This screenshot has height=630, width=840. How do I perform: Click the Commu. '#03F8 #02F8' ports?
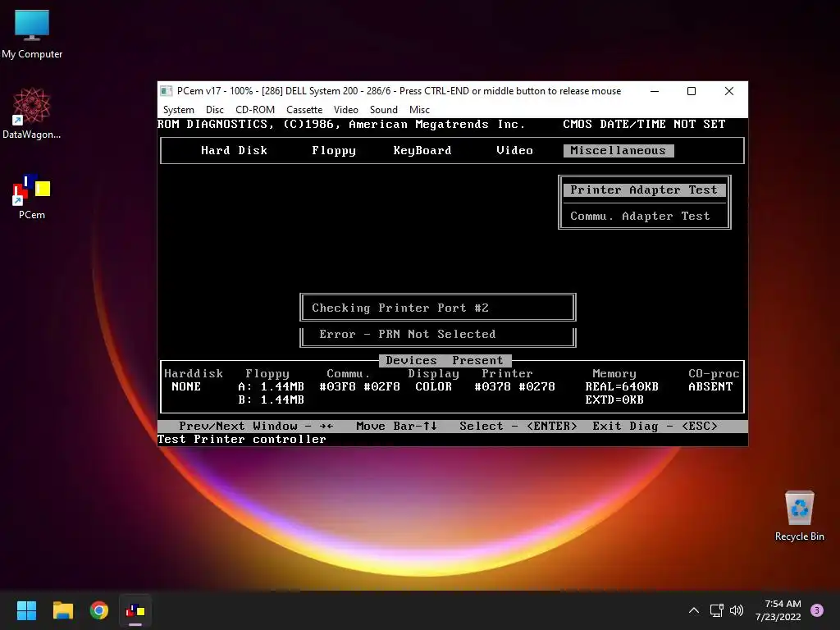point(359,387)
